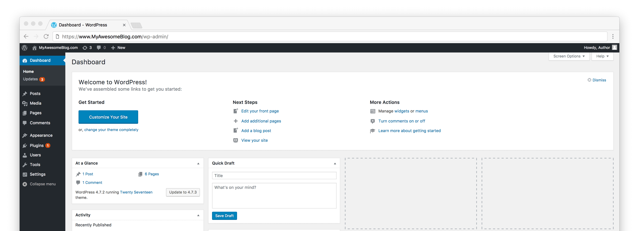Open the Add a blog post link
Screen dimensions: 644x231
point(256,131)
